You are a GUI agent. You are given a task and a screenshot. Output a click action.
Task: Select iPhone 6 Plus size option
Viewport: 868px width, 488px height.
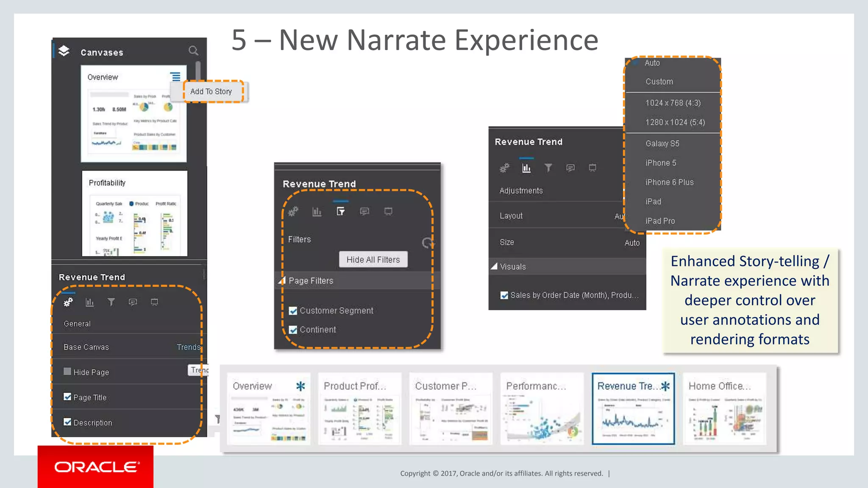(670, 182)
